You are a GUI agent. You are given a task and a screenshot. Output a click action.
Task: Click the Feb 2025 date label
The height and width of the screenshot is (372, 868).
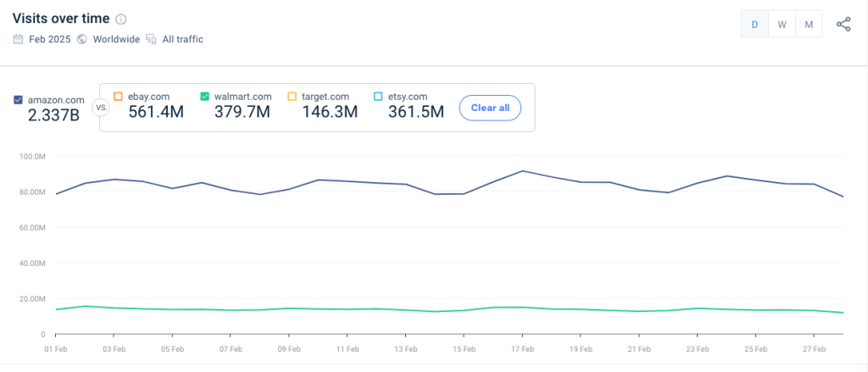pyautogui.click(x=48, y=39)
